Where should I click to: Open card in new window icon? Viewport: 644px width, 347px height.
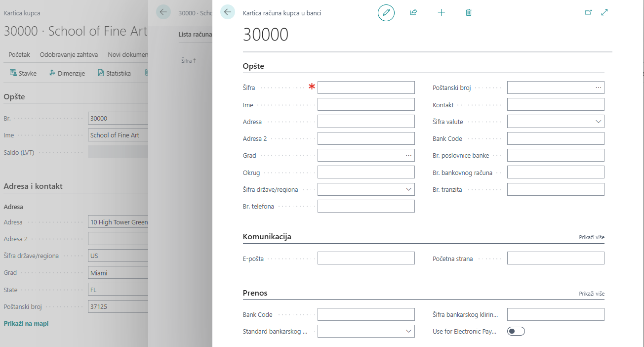click(588, 13)
